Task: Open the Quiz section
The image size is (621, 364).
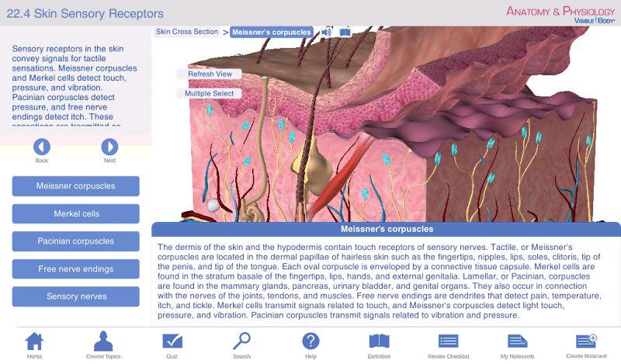Action: (x=172, y=345)
